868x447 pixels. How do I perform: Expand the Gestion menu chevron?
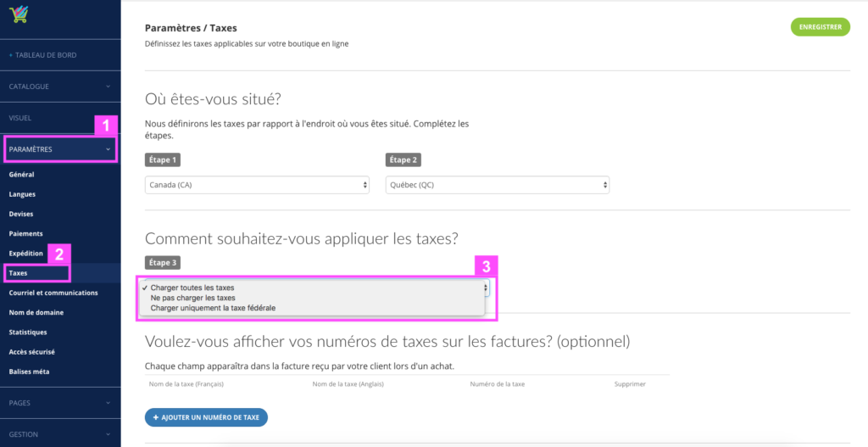(108, 434)
